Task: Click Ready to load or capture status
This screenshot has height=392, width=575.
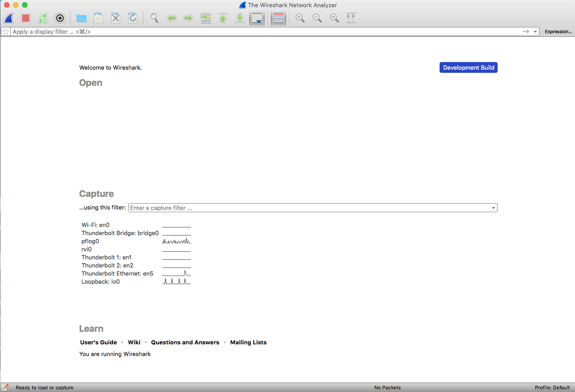Action: 45,388
